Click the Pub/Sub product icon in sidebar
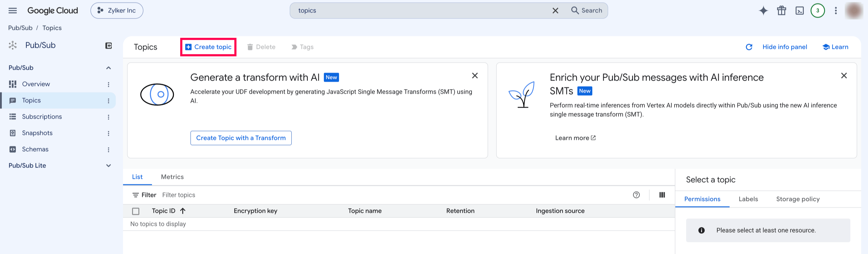This screenshot has width=868, height=254. coord(13,45)
